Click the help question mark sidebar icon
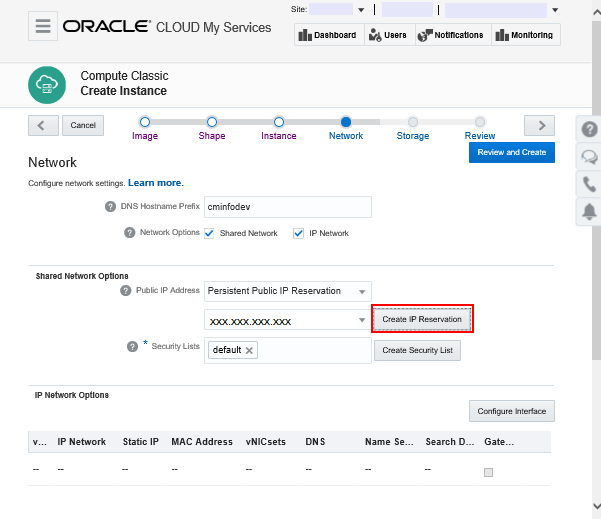601x519 pixels. coord(589,129)
